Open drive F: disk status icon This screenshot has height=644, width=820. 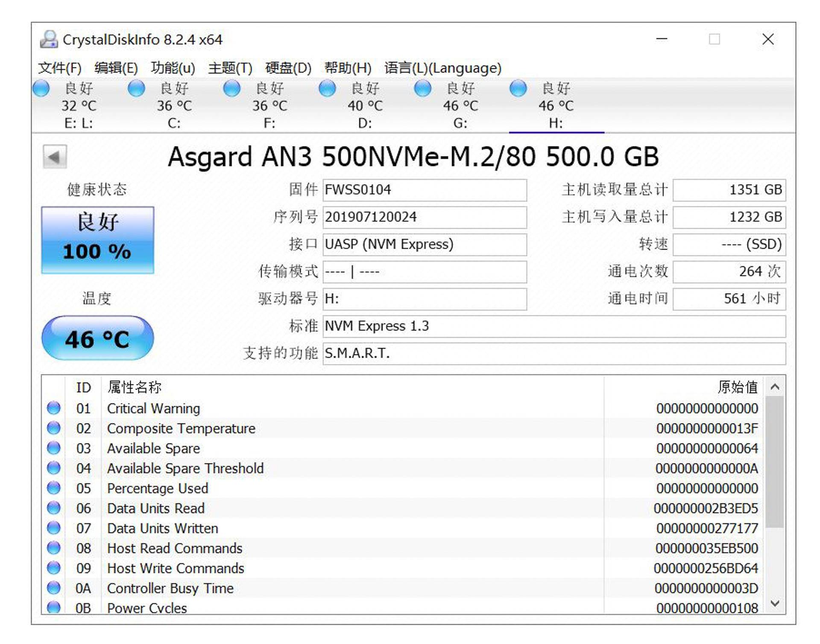233,88
